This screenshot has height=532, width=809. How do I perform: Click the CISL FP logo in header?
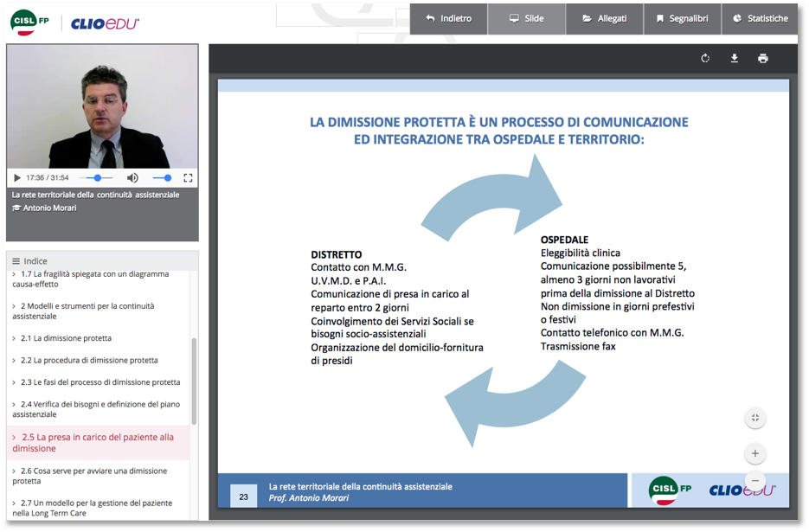tap(29, 22)
